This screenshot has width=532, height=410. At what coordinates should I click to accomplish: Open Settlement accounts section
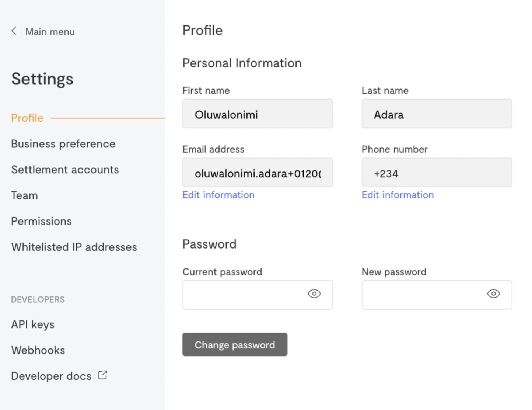coord(65,170)
